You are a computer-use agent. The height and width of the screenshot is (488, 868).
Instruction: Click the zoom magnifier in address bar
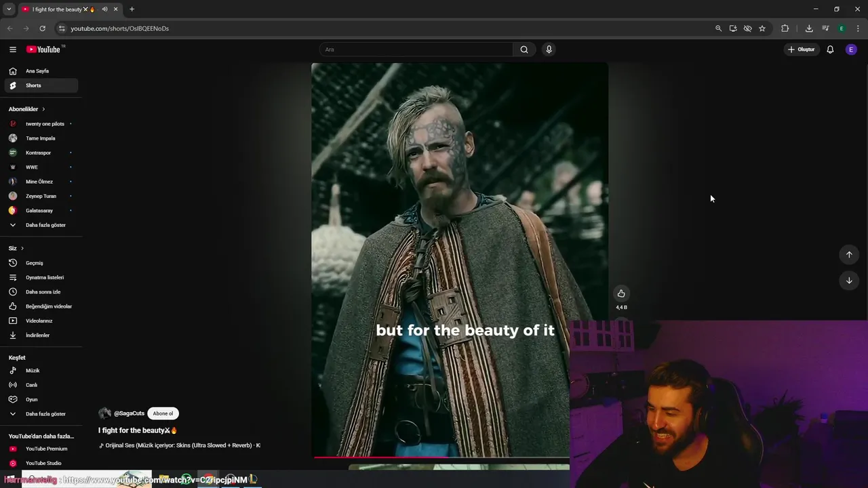coord(718,28)
